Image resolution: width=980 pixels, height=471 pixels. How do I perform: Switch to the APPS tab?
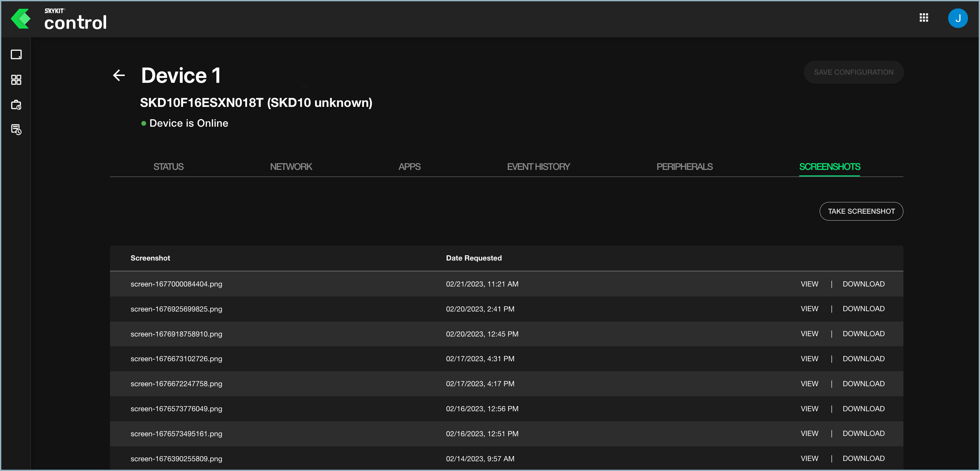coord(409,166)
